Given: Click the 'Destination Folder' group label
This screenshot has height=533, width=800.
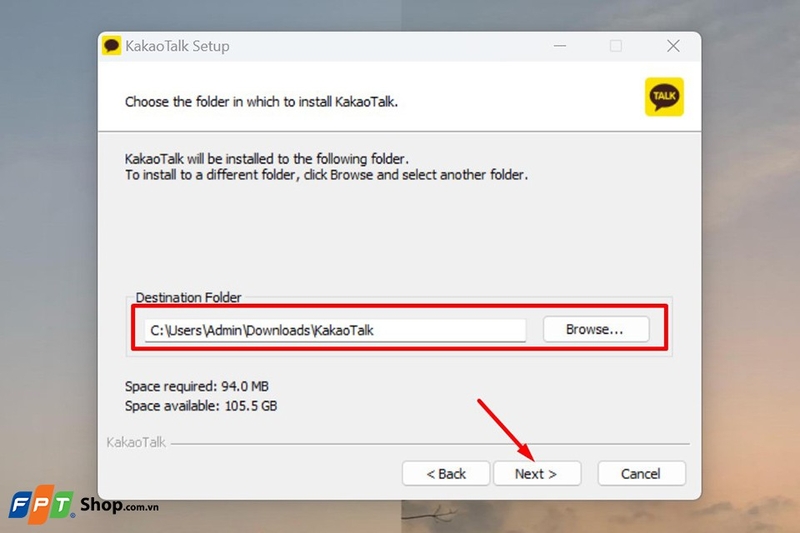Looking at the screenshot, I should (188, 297).
